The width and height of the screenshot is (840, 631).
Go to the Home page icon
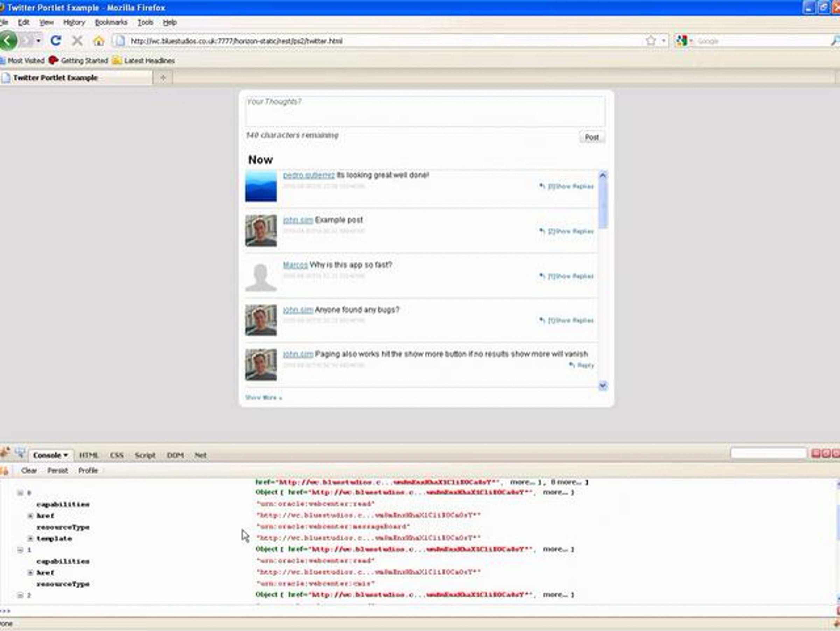click(99, 41)
